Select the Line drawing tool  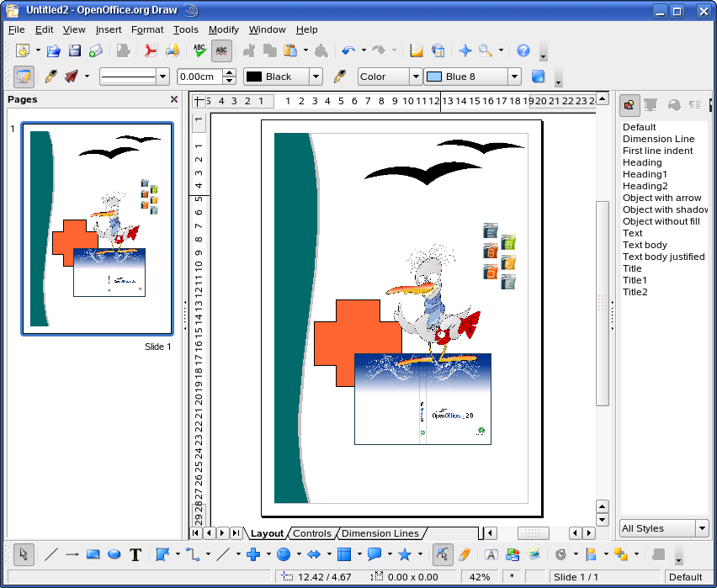click(x=50, y=554)
